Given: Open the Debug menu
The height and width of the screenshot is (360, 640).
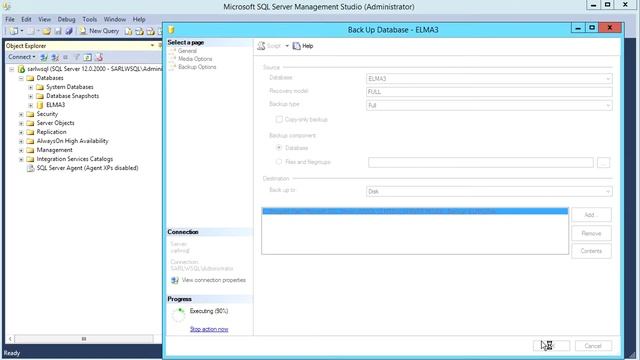Looking at the screenshot, I should 66,19.
